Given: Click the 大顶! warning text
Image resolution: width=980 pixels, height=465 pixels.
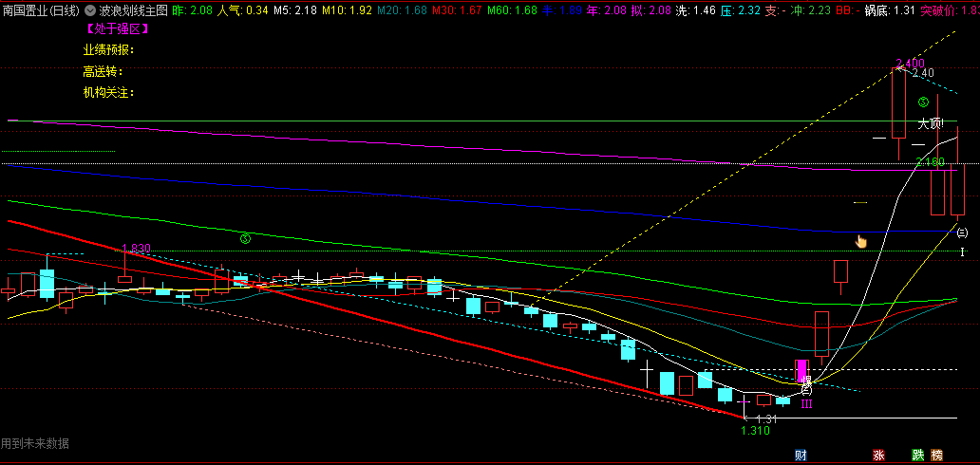Looking at the screenshot, I should coord(931,123).
